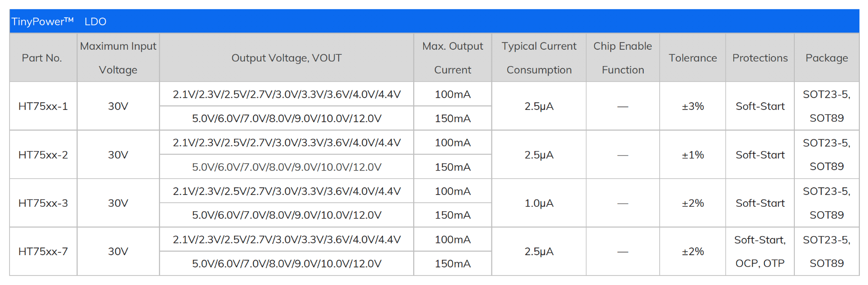This screenshot has height=285, width=868.
Task: Click the HT75xx-3 part number cell
Action: (x=43, y=203)
